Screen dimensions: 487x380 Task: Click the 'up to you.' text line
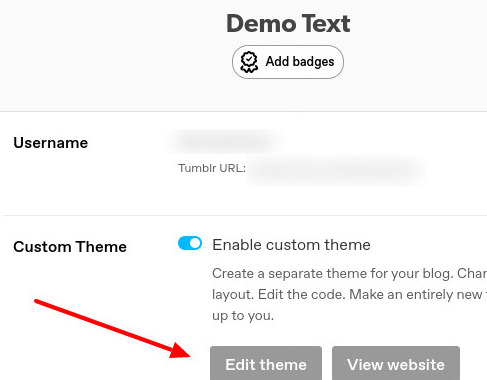pos(243,316)
